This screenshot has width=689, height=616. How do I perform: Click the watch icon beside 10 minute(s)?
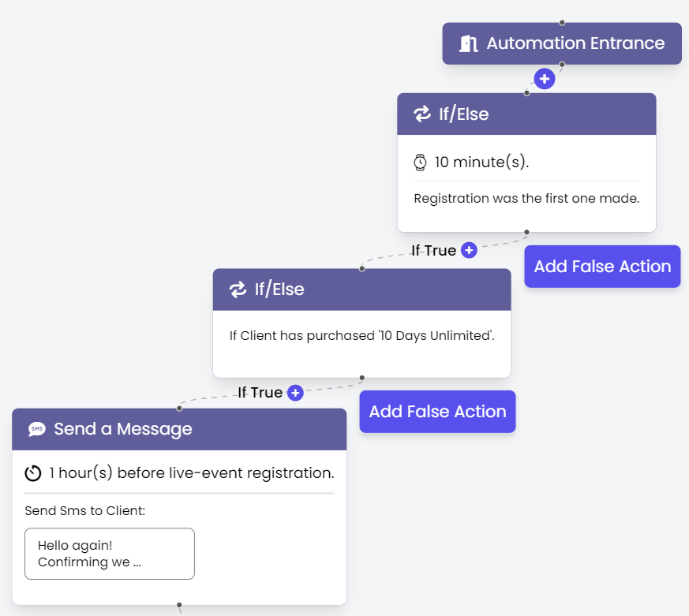pyautogui.click(x=421, y=162)
